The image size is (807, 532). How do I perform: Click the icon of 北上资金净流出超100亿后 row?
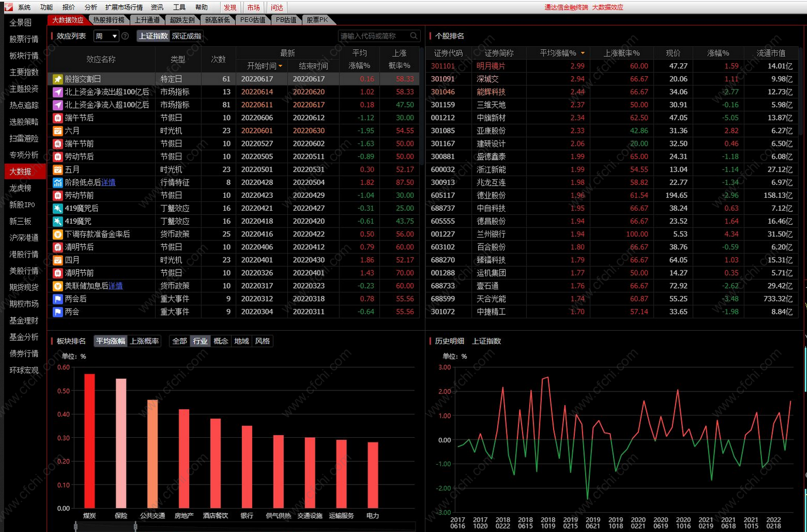[x=57, y=92]
